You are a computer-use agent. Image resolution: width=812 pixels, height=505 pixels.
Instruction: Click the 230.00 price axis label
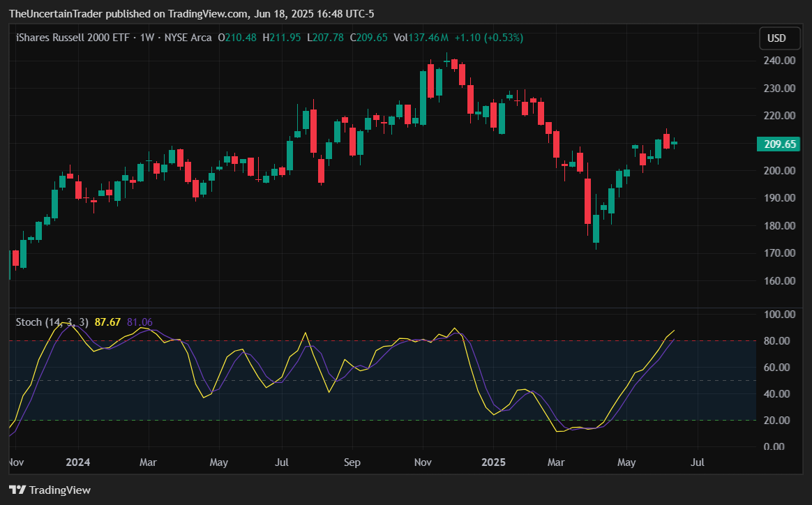click(779, 89)
